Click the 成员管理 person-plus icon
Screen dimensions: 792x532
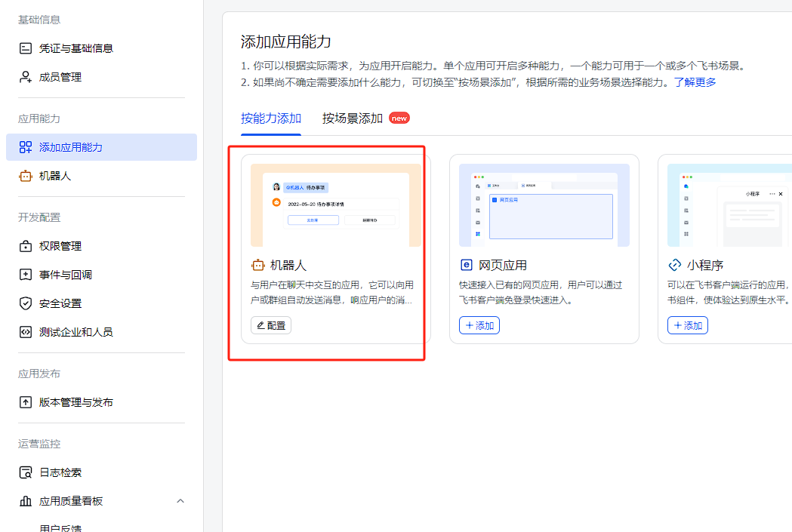(25, 77)
